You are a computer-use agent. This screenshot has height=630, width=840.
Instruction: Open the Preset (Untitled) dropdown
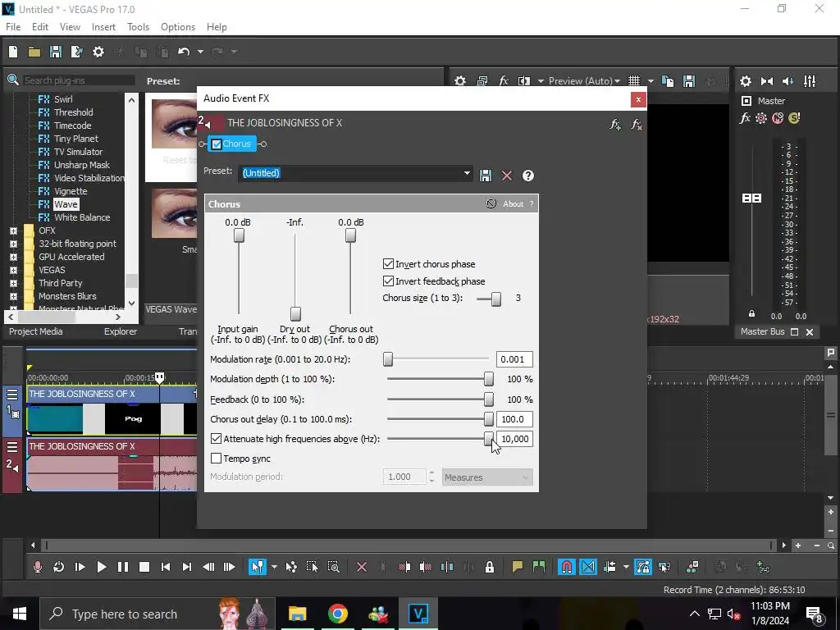[467, 173]
